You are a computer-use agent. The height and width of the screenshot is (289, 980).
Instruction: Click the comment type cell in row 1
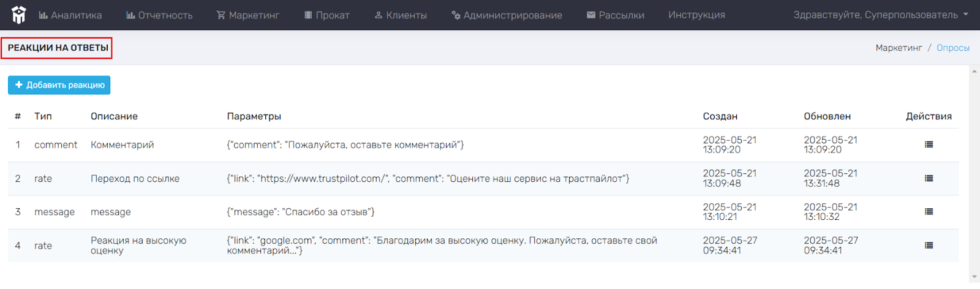pos(56,144)
